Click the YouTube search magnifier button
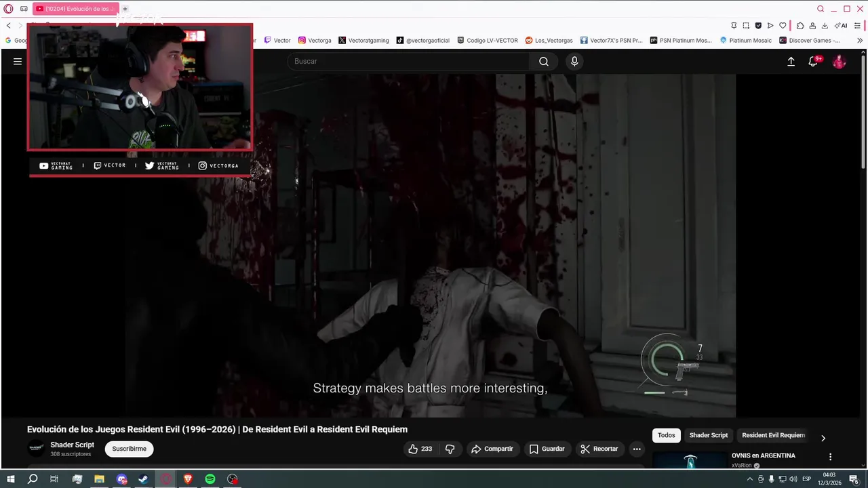This screenshot has height=488, width=868. click(544, 61)
